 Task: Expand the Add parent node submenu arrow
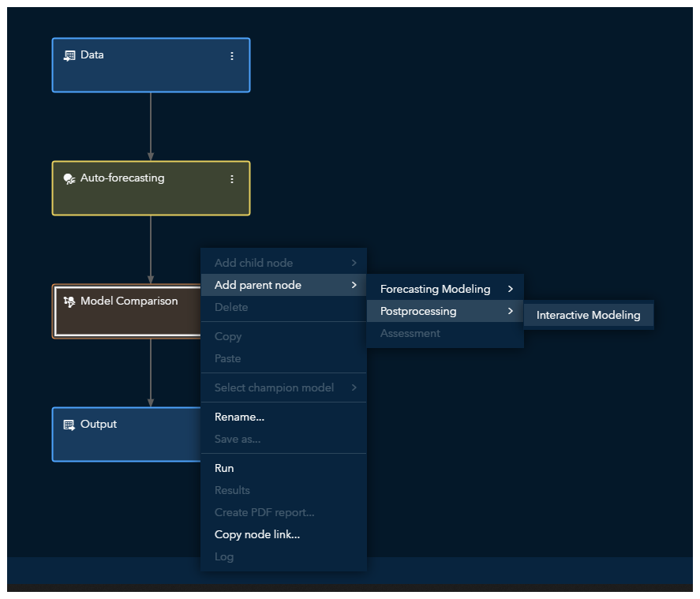point(354,285)
